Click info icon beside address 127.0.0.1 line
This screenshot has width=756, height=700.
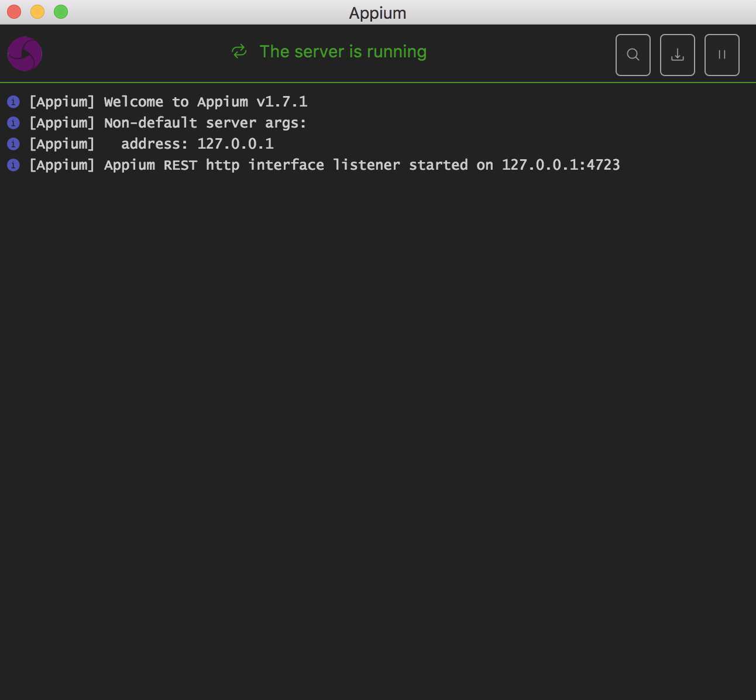coord(13,144)
